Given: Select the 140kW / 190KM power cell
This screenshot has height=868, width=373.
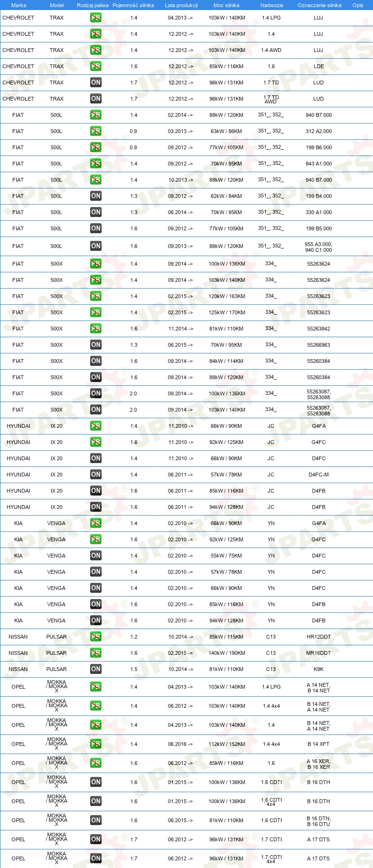Looking at the screenshot, I should [x=227, y=653].
